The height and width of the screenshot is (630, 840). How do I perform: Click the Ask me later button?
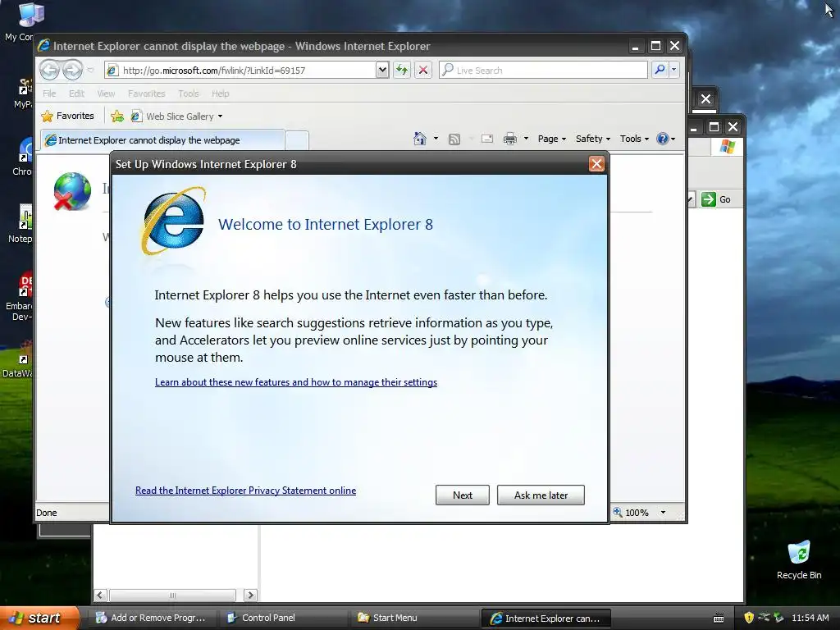click(541, 495)
